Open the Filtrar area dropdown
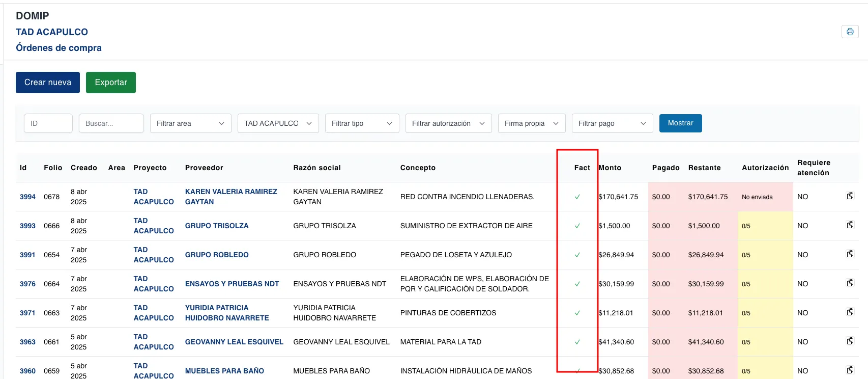Screen dimensions: 868x379 [190, 123]
